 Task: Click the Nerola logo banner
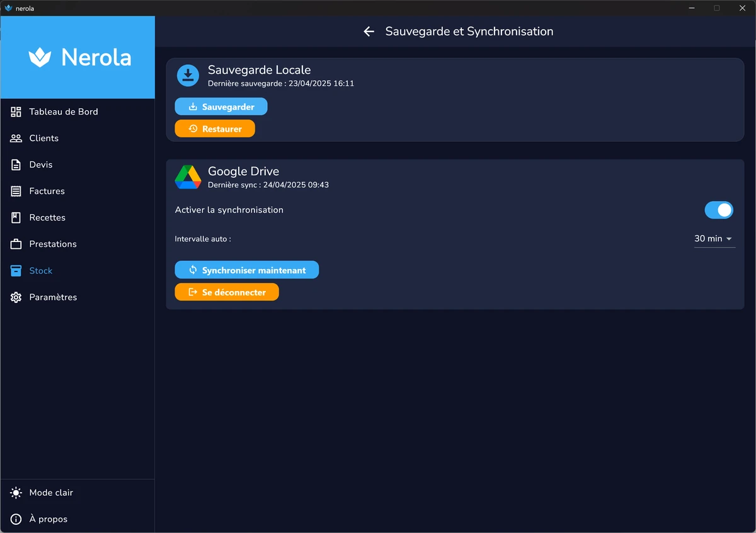point(77,57)
